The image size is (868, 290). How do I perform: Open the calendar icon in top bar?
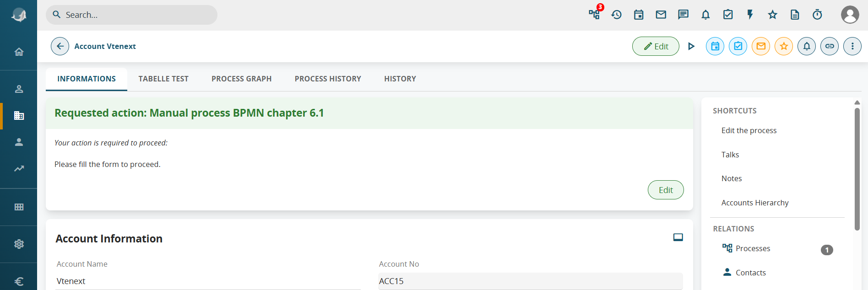(x=639, y=15)
